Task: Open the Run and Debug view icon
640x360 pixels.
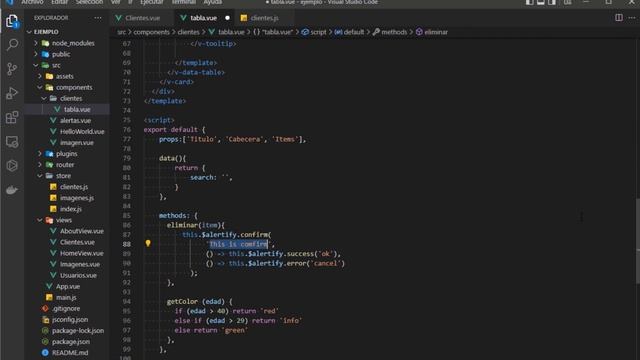Action: click(12, 93)
